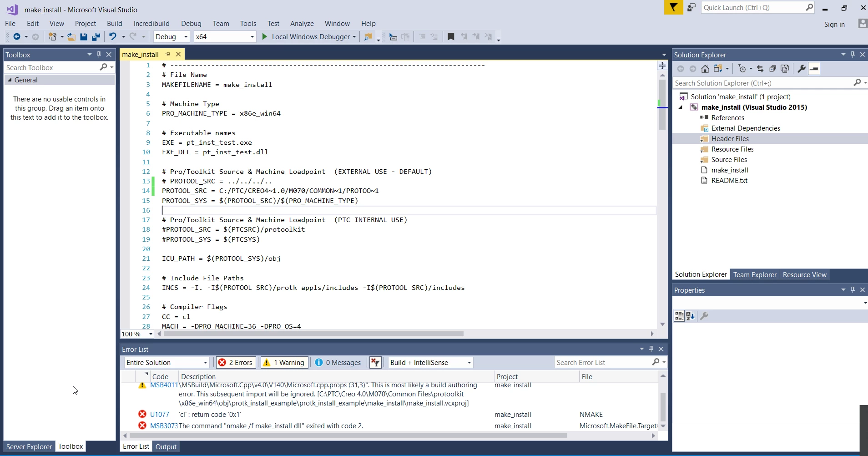Click the Solution Explorer Home icon
The height and width of the screenshot is (456, 868).
click(705, 69)
